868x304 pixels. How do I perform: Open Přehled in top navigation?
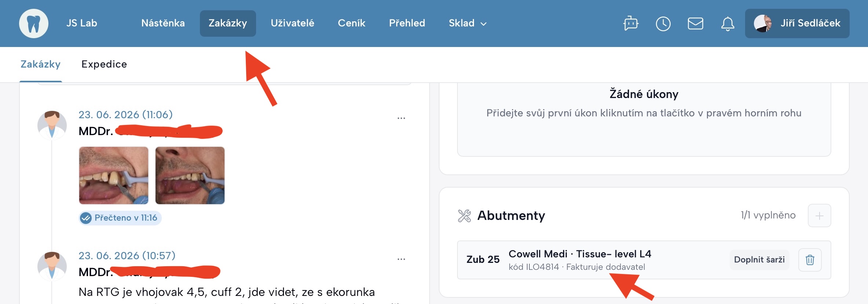click(407, 23)
